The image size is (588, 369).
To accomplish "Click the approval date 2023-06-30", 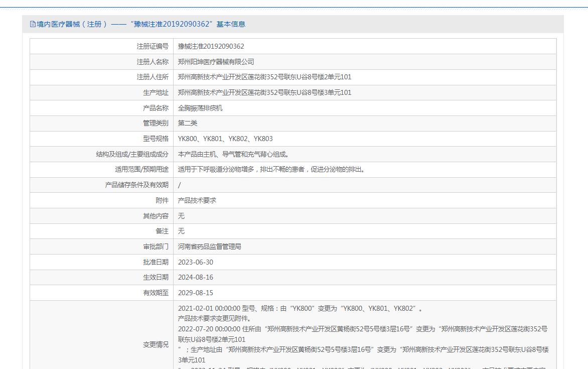I will 195,262.
